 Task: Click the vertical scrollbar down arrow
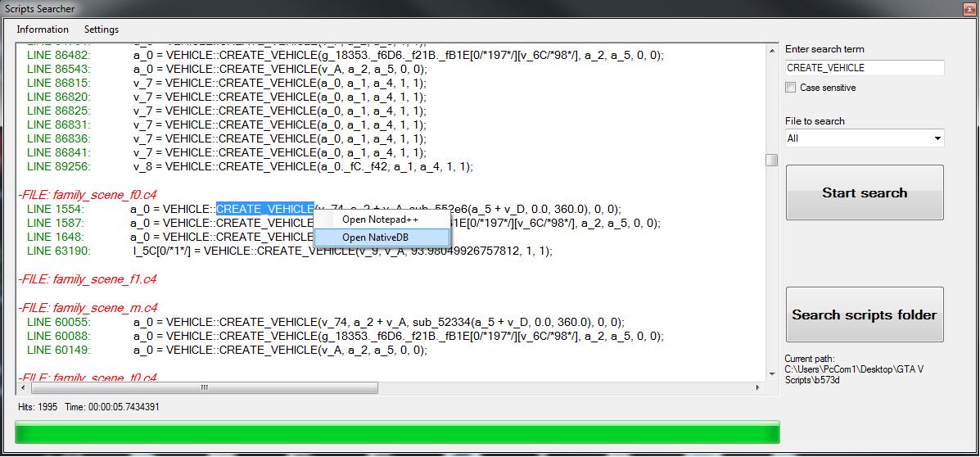click(x=771, y=374)
